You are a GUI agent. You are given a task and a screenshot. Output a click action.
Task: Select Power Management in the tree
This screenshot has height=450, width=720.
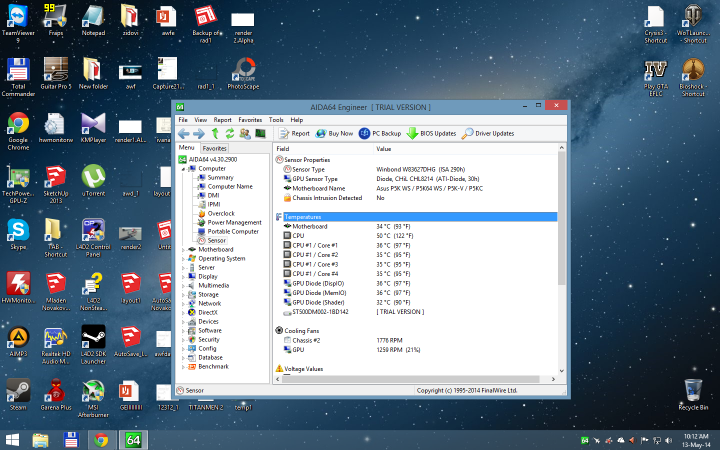pyautogui.click(x=234, y=223)
